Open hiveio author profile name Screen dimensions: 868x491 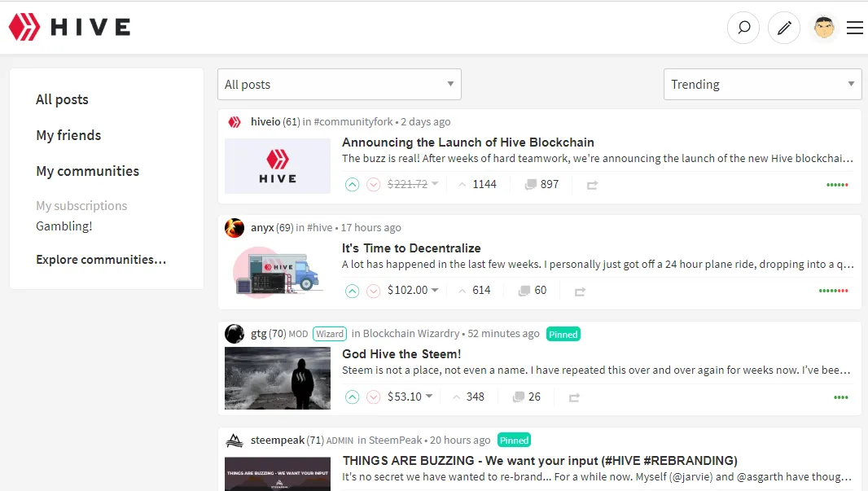[x=265, y=122]
